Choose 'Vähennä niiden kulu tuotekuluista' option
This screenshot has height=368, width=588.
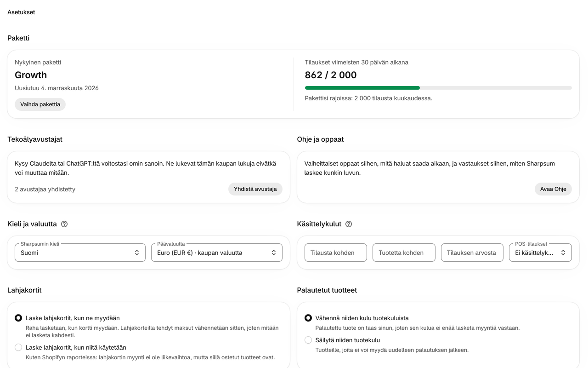(308, 318)
